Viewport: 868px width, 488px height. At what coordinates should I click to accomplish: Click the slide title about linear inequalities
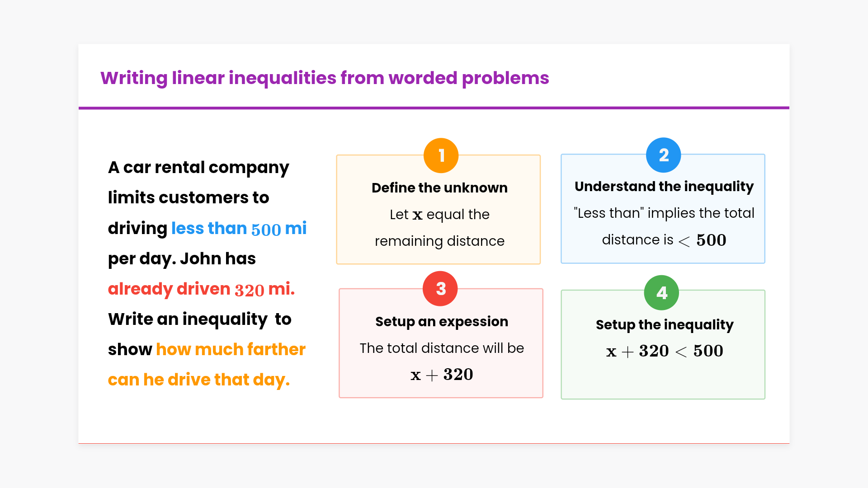tap(325, 78)
